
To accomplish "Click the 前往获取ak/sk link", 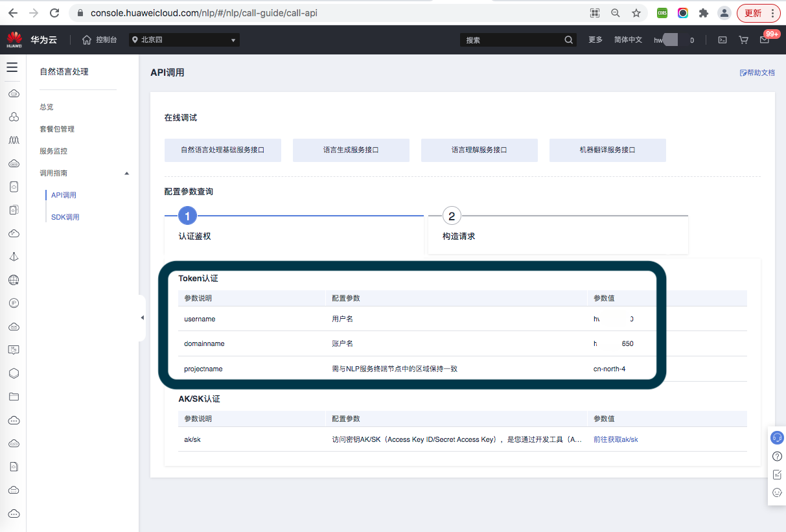I will [615, 439].
